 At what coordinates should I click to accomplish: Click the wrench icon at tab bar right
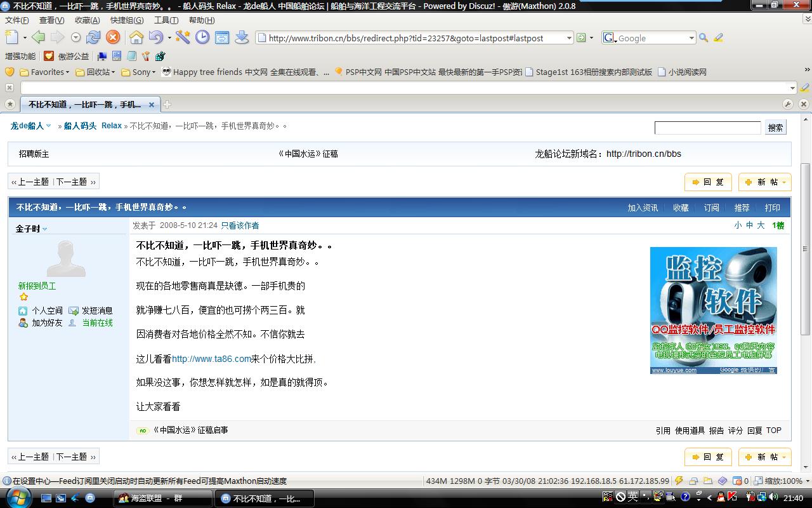click(788, 104)
